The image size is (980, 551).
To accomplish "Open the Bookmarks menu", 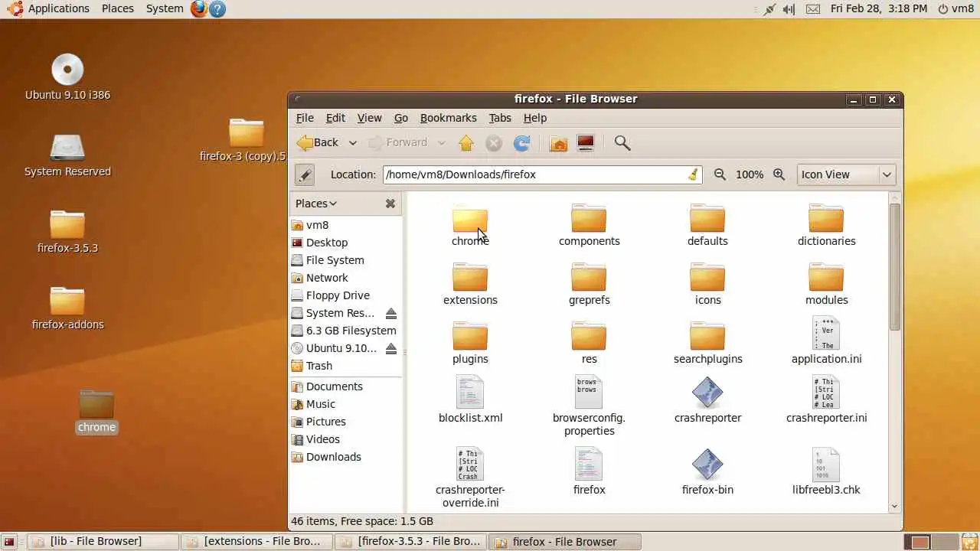I will click(x=449, y=118).
